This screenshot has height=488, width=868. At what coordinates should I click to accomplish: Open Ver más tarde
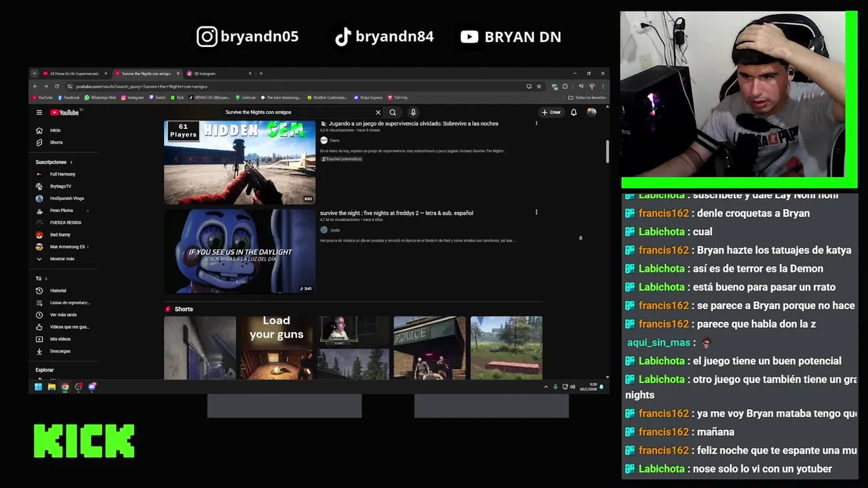(57, 315)
